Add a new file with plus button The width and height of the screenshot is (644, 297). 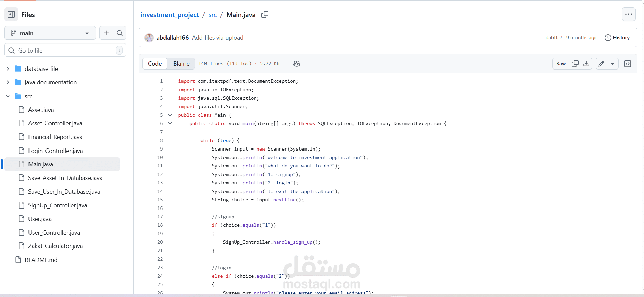tap(106, 33)
